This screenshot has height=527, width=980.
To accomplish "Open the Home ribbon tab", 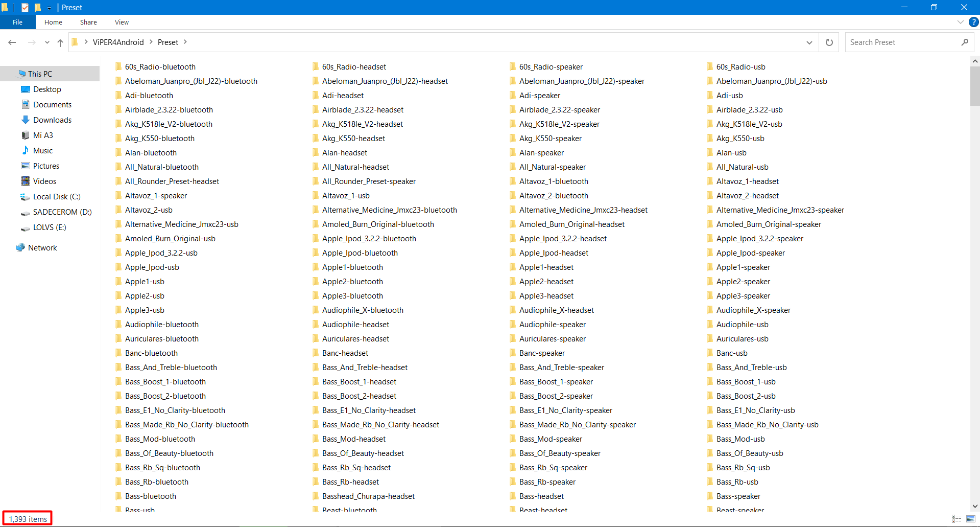I will click(x=53, y=22).
